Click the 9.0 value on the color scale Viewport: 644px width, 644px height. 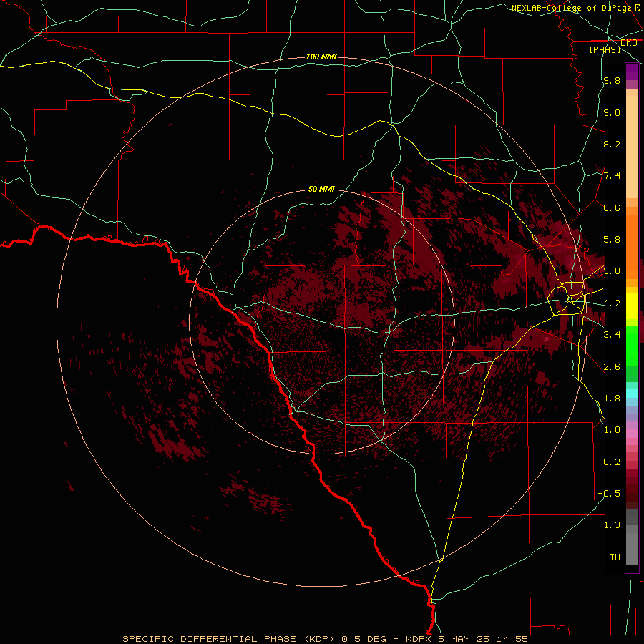point(612,112)
